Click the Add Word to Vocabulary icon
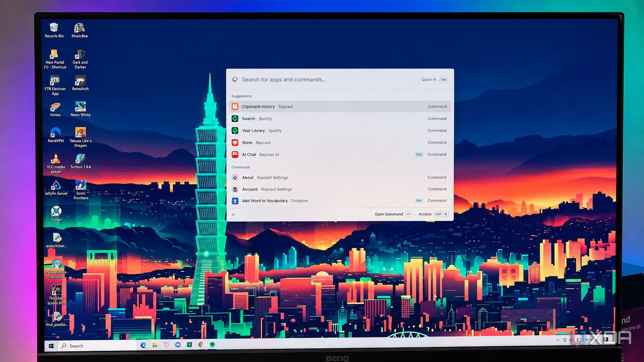644x362 pixels. 235,201
